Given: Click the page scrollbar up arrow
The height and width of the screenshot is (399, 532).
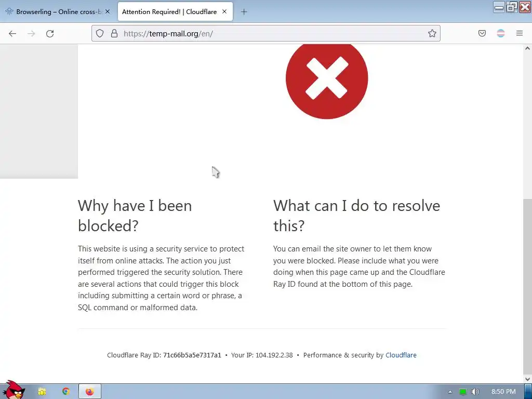Looking at the screenshot, I should click(527, 48).
